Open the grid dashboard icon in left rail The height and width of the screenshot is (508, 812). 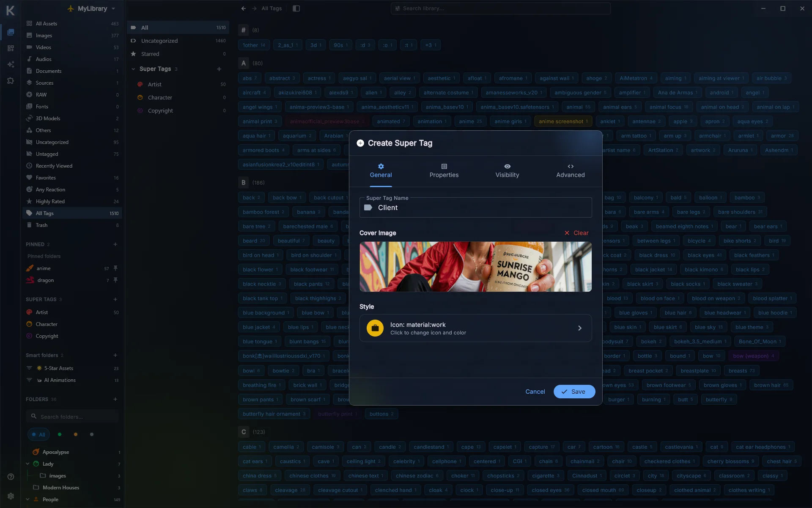(x=11, y=48)
